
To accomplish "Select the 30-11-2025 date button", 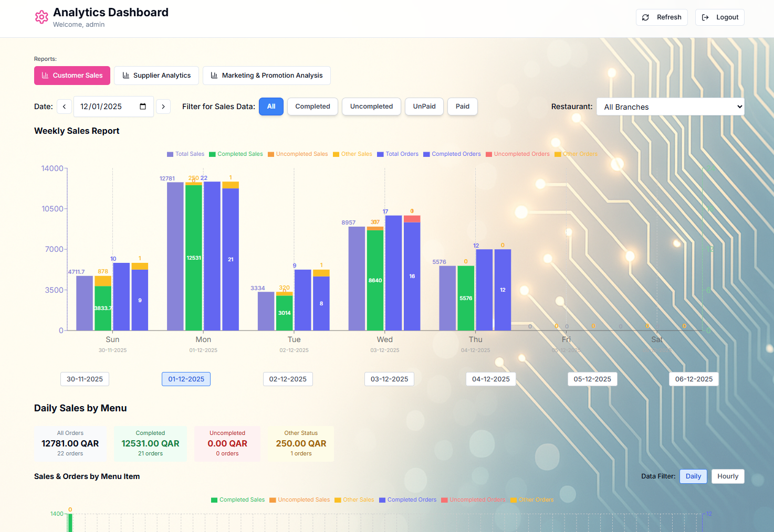I will point(85,379).
